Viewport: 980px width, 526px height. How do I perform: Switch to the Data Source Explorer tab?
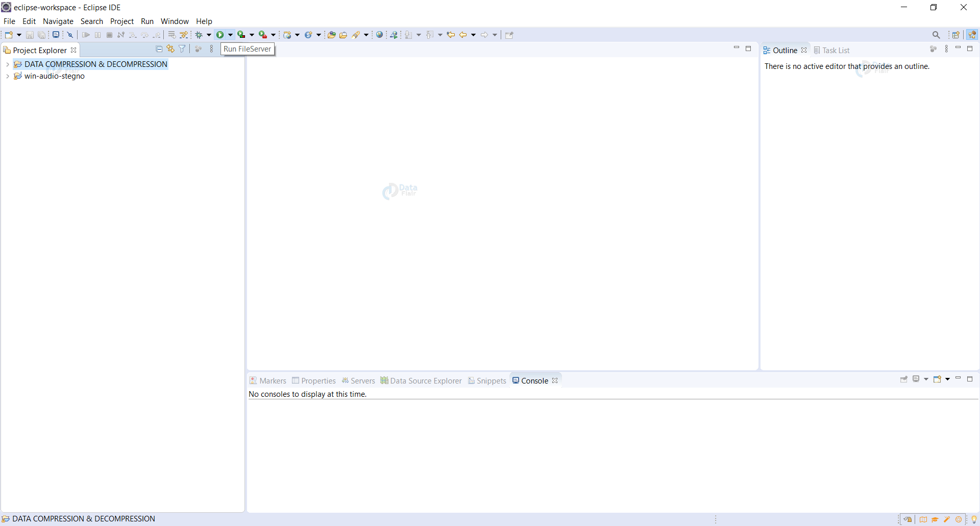coord(421,381)
